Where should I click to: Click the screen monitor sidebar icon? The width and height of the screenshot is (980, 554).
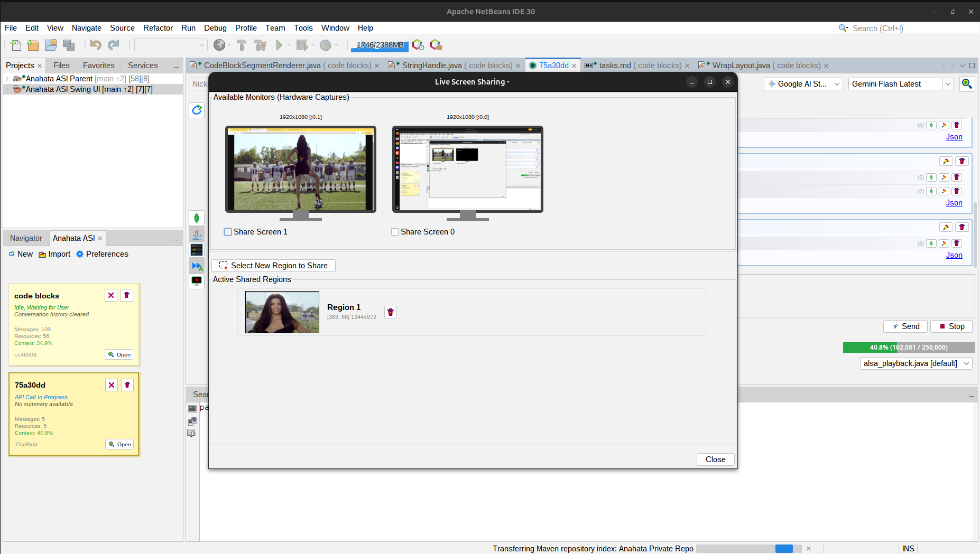point(197,281)
